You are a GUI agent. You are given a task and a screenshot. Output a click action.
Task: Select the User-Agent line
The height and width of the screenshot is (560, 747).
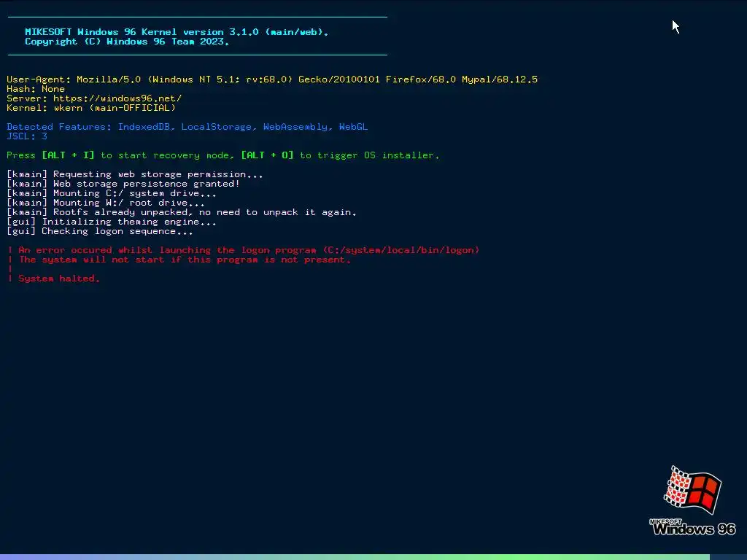(272, 79)
